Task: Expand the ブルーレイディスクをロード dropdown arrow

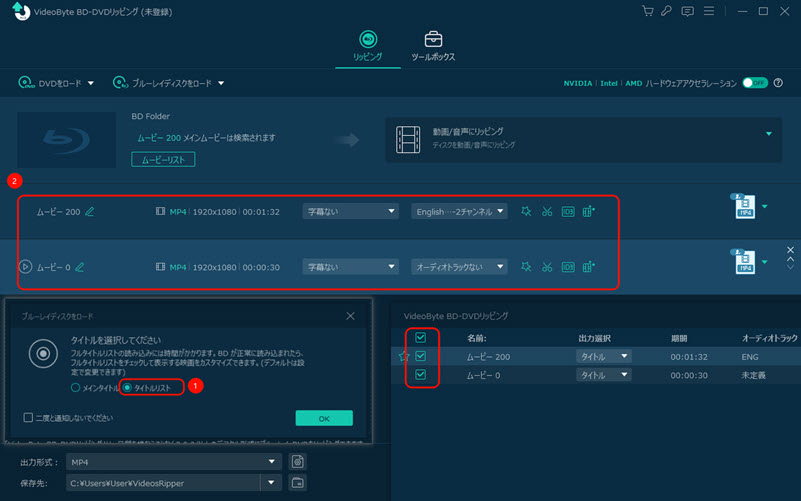Action: (x=221, y=83)
